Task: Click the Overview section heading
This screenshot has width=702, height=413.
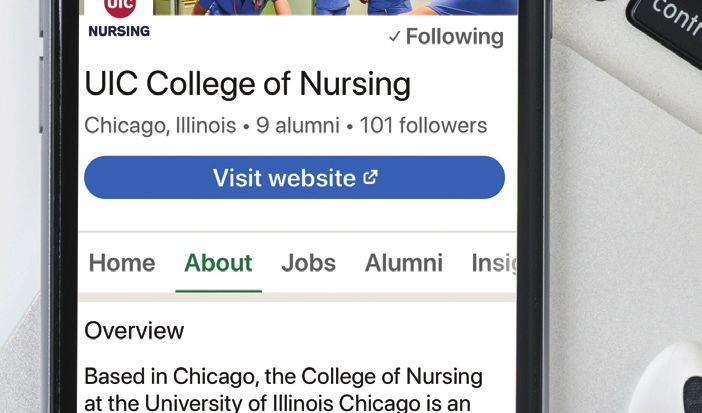Action: pyautogui.click(x=134, y=330)
